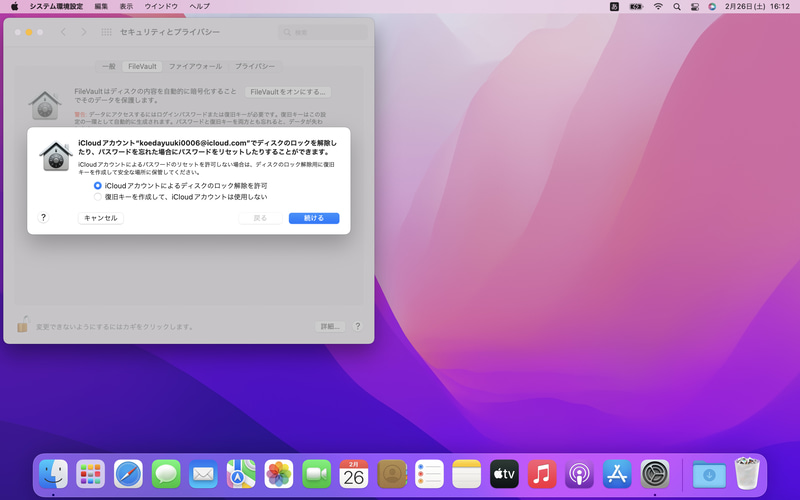
Task: Click Wi-Fi icon in menu bar
Action: (x=658, y=7)
